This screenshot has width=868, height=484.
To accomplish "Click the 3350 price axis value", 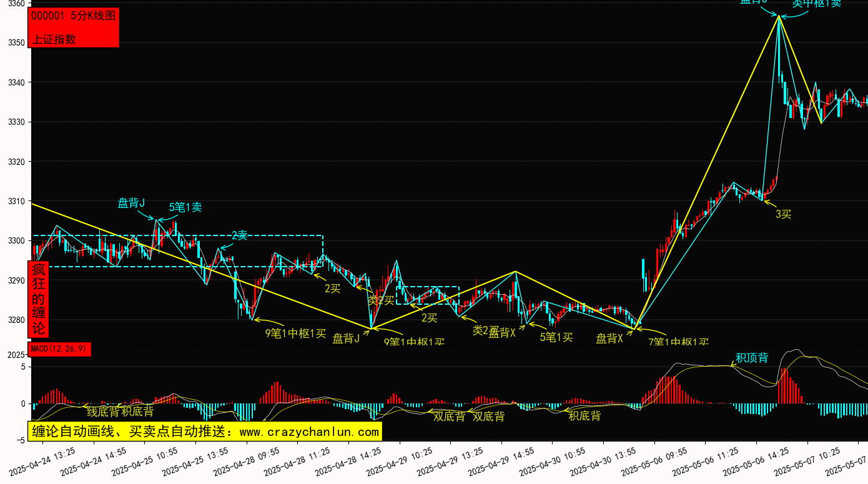I will coord(15,43).
